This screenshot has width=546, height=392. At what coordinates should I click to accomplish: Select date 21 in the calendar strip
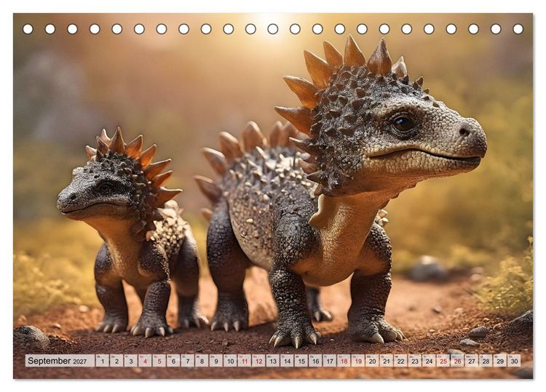coord(387,361)
